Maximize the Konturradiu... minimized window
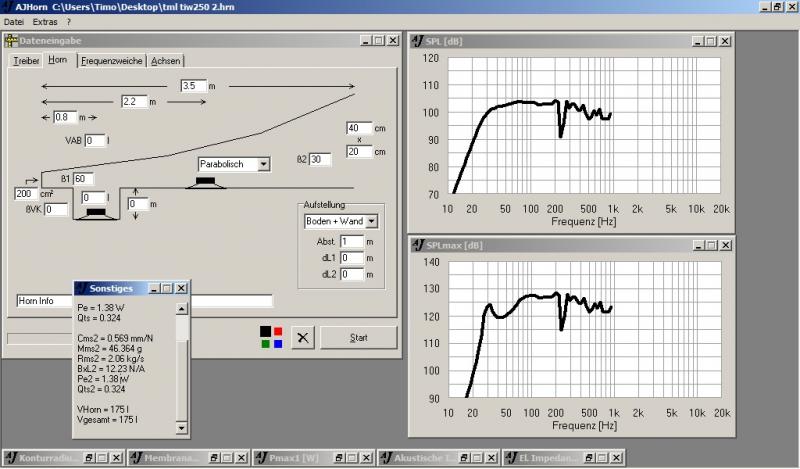The image size is (800, 469). [102, 458]
